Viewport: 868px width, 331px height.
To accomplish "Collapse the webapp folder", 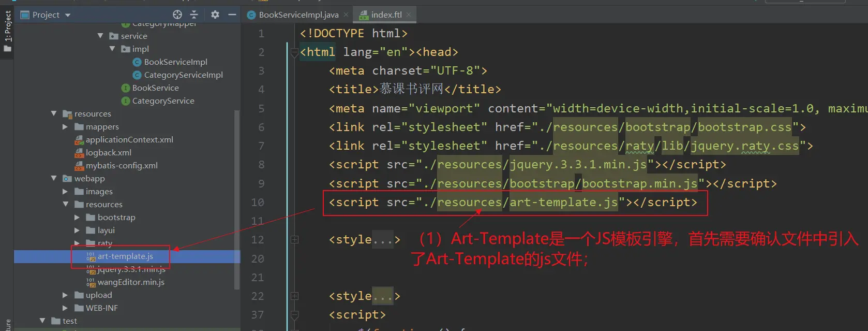I will pos(54,178).
